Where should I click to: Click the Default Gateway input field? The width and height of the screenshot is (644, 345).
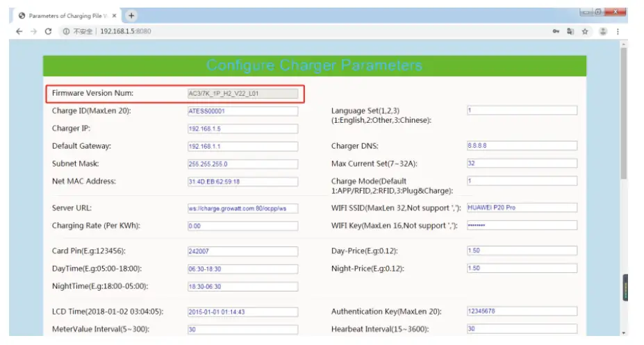click(242, 146)
